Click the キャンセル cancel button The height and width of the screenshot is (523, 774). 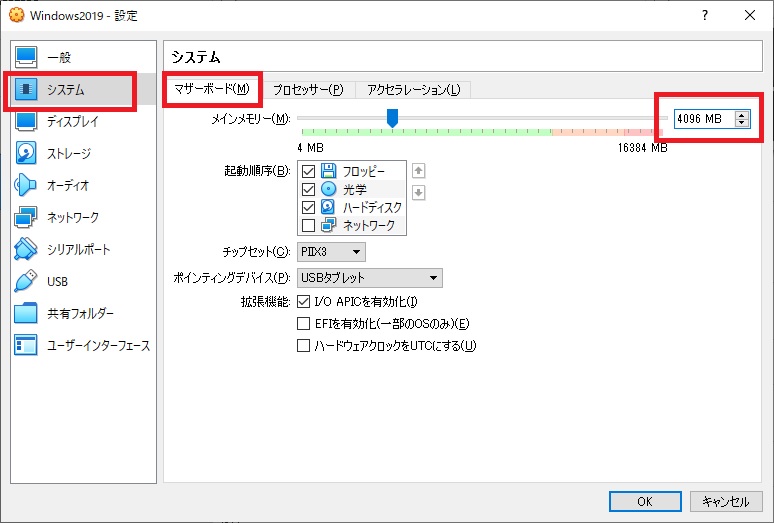coord(726,502)
